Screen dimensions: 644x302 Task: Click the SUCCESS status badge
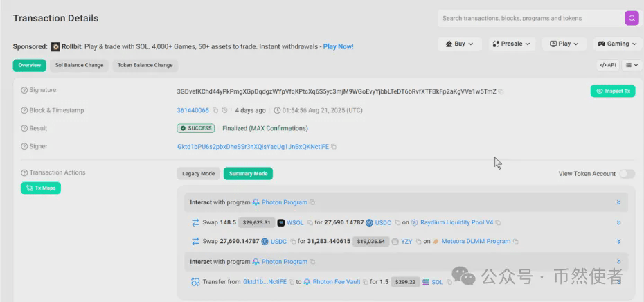[196, 129]
